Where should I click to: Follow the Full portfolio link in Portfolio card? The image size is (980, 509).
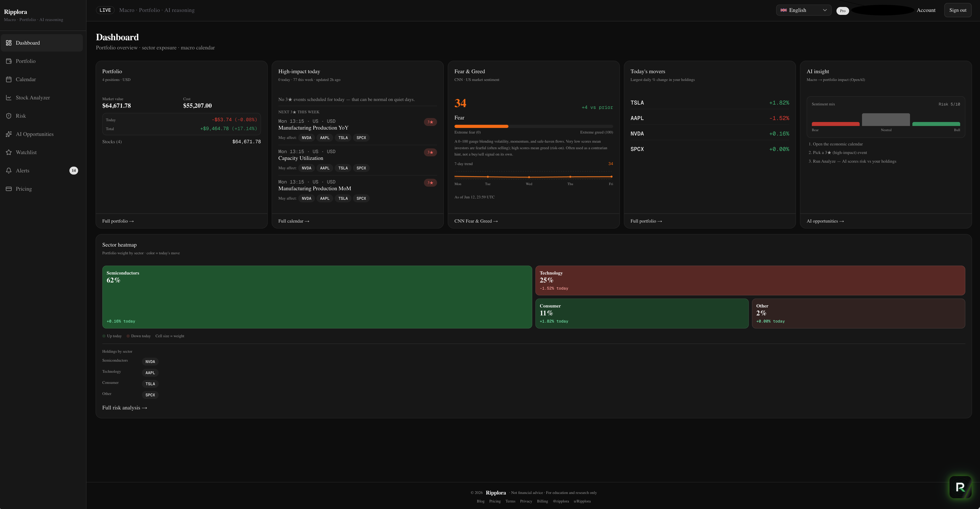point(118,221)
